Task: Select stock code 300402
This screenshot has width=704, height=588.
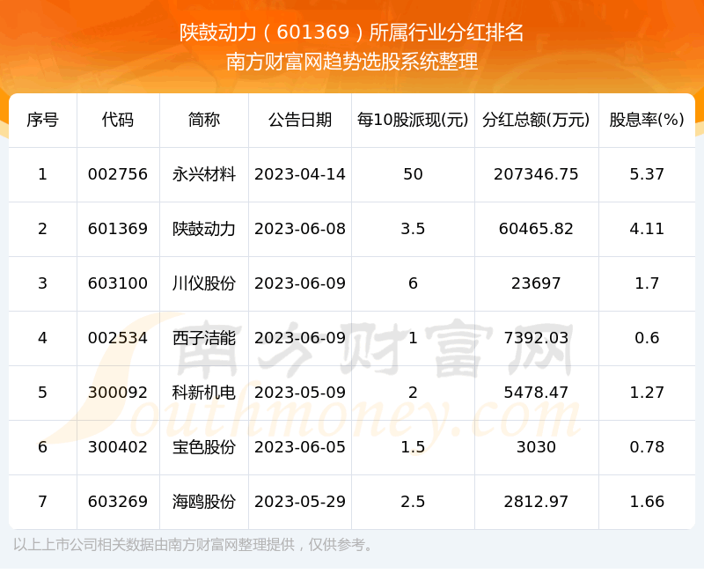Action: pyautogui.click(x=118, y=447)
